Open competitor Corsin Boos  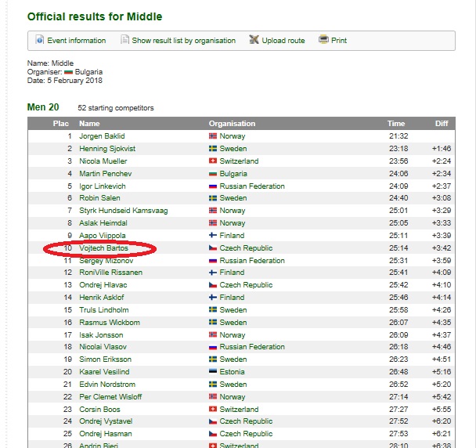(x=99, y=409)
